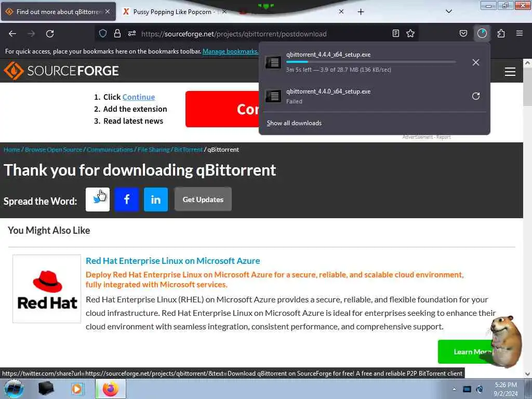The image size is (532, 399).
Task: Click the 'You Might Also Like' heading
Action: (x=49, y=230)
